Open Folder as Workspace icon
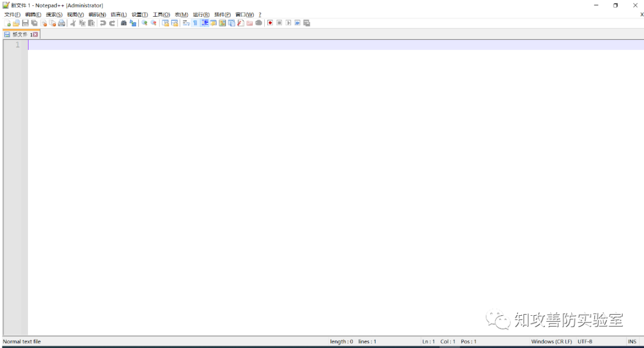The width and height of the screenshot is (644, 348). coord(250,23)
